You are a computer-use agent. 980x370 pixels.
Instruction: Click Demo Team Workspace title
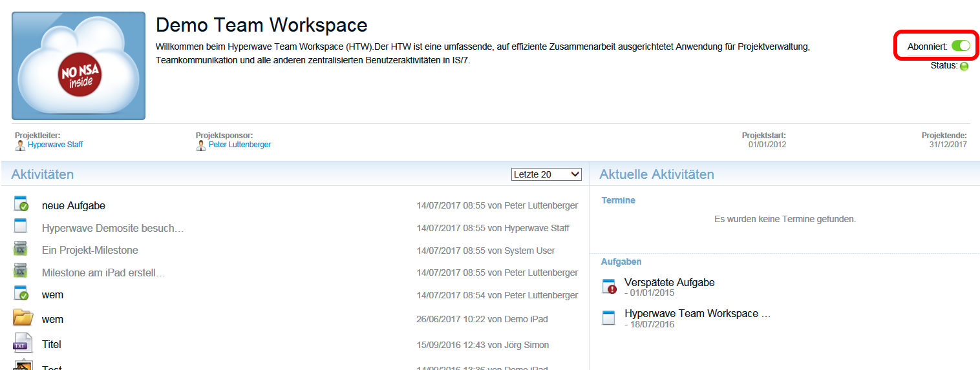(x=262, y=25)
